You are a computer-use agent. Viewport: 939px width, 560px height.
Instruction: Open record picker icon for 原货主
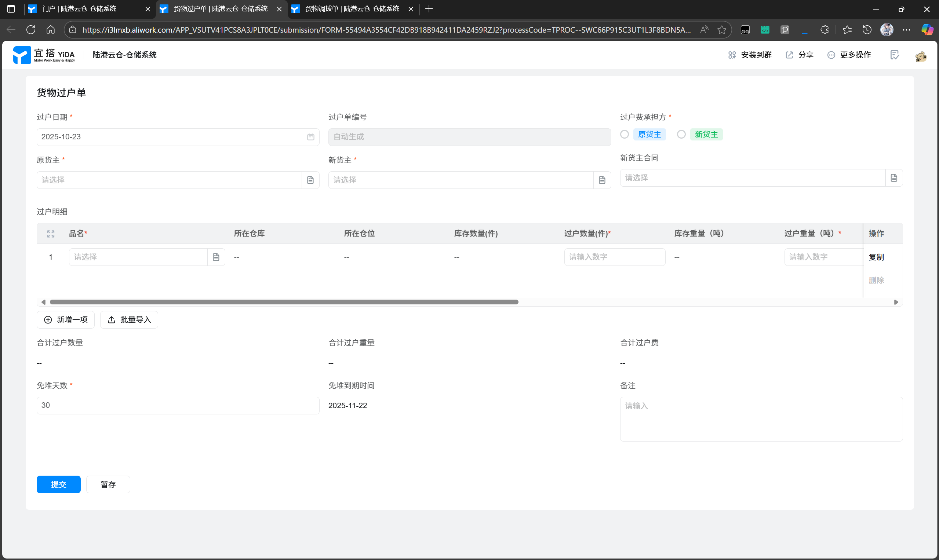310,180
